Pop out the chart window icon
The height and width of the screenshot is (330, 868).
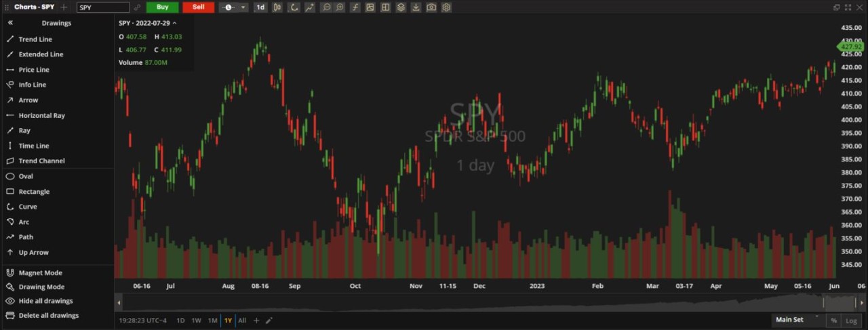tap(836, 7)
